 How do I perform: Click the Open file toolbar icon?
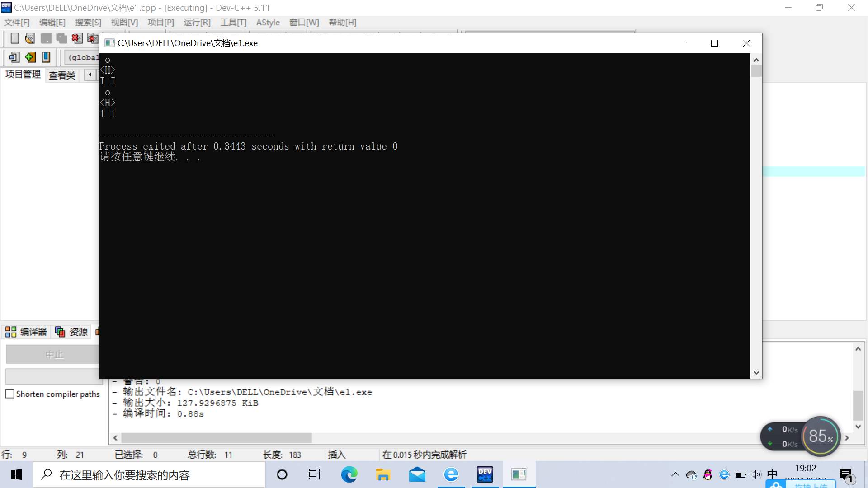click(30, 38)
